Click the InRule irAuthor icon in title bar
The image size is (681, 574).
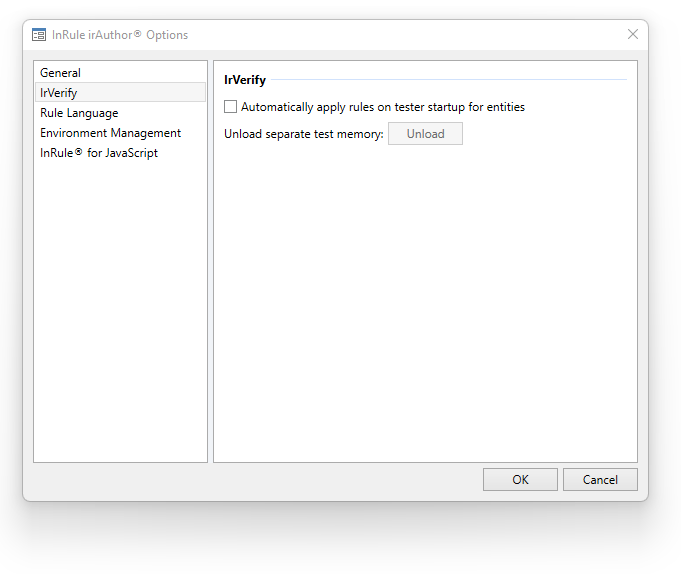(39, 35)
